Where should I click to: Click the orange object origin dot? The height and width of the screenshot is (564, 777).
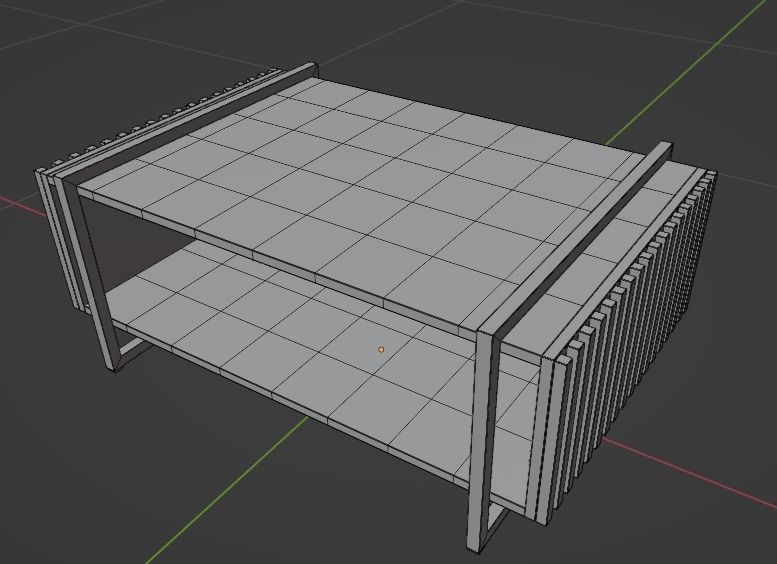point(381,349)
